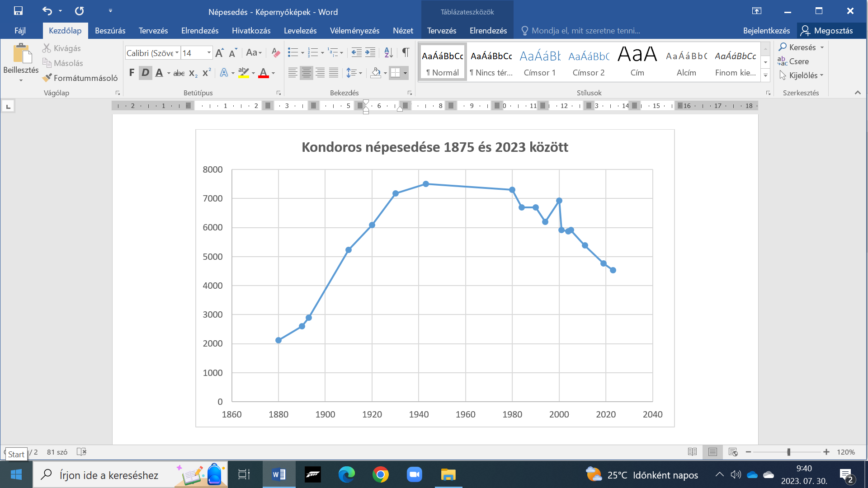
Task: Click the sort A-Z icon
Action: tap(388, 53)
